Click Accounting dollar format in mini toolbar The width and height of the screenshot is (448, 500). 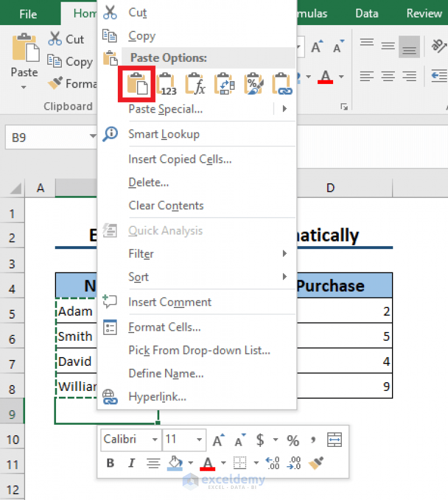pos(260,440)
